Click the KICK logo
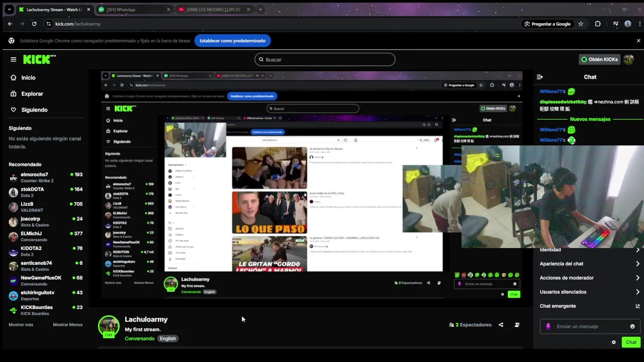This screenshot has width=644, height=362. (x=39, y=59)
